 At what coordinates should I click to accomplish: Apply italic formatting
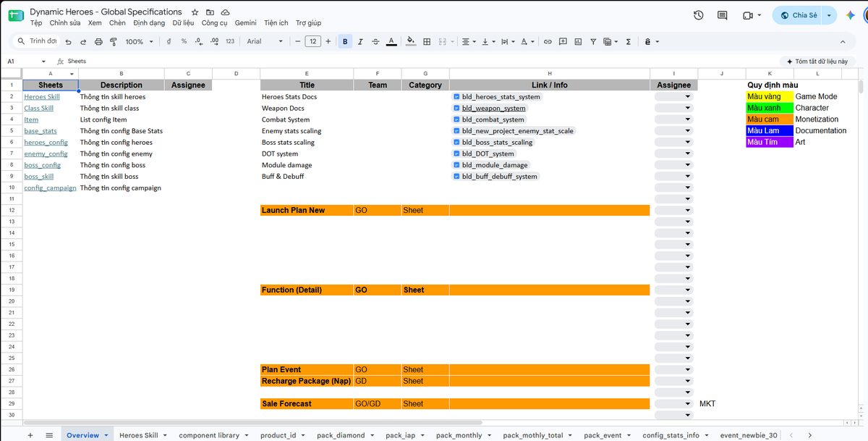(x=360, y=42)
